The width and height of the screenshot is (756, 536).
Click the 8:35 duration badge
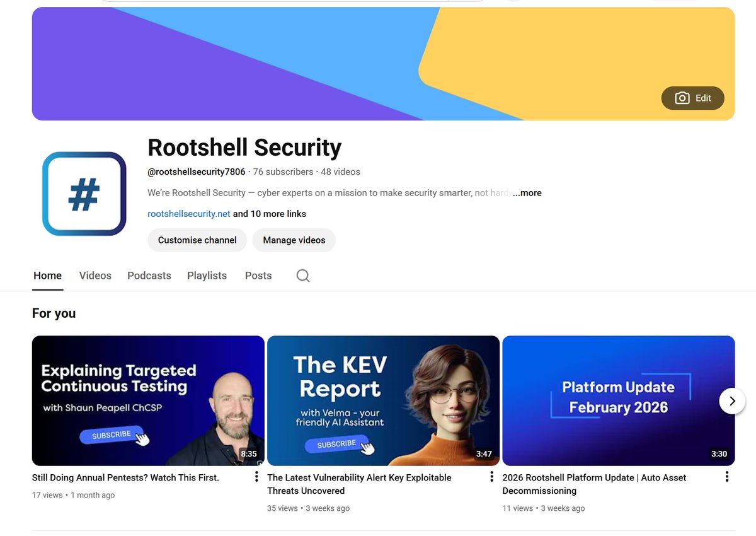pos(249,454)
